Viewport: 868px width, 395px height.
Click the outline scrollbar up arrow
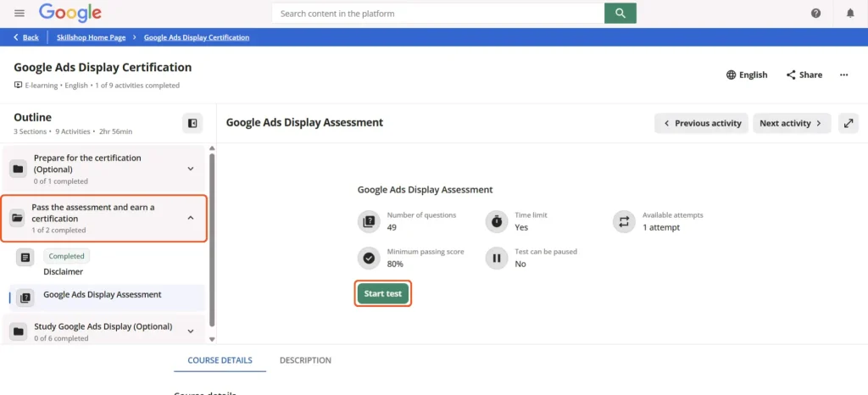[x=211, y=148]
